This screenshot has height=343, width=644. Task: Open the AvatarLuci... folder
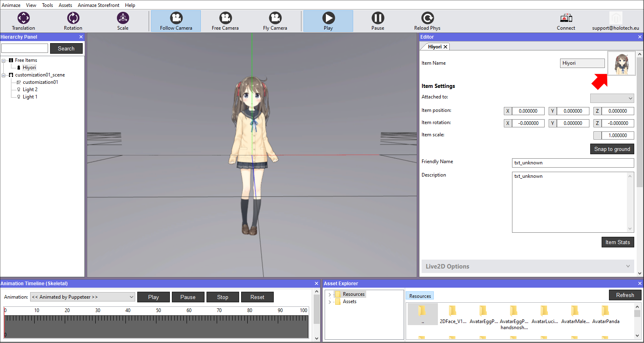tap(545, 315)
